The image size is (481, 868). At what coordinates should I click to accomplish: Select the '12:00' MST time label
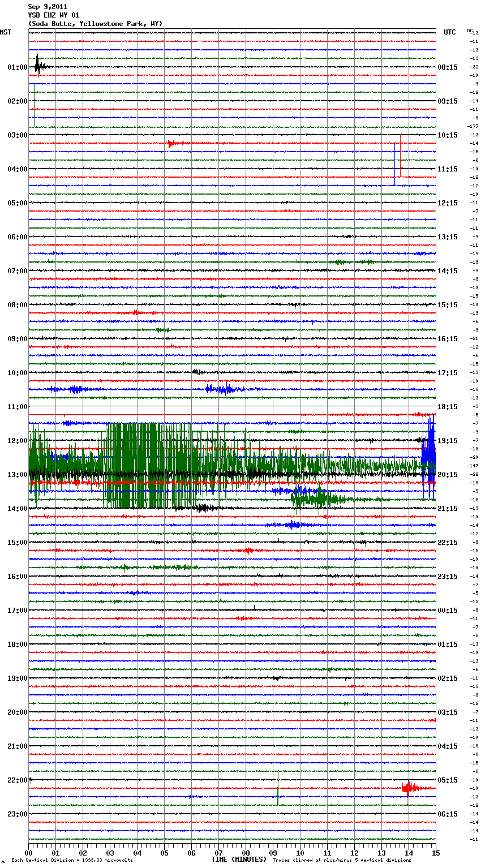pos(18,441)
